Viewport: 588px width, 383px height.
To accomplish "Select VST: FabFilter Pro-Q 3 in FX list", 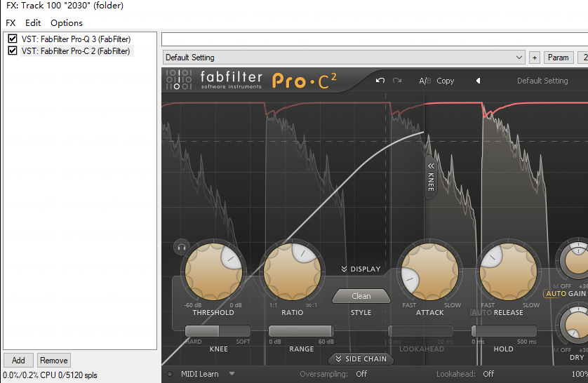I will (x=76, y=39).
